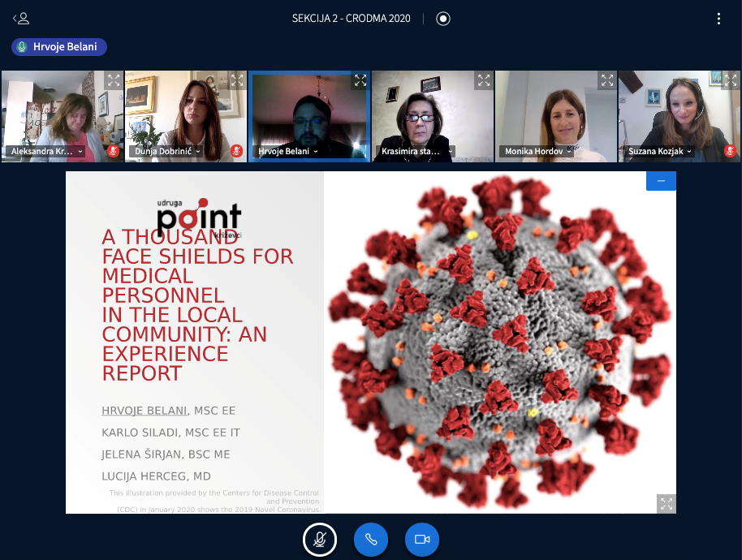Make Monika Hordov's webcam fullscreen
Viewport: 742px width, 560px height.
pyautogui.click(x=607, y=80)
